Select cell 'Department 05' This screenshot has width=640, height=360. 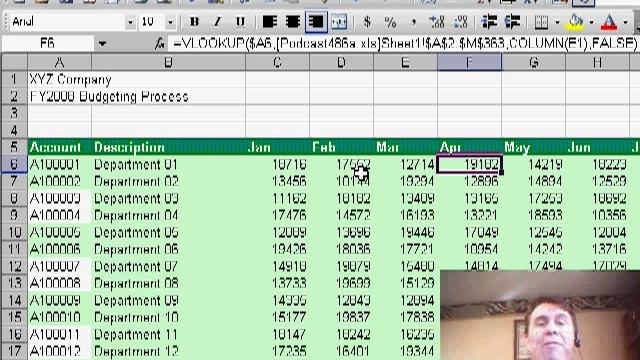[168, 232]
